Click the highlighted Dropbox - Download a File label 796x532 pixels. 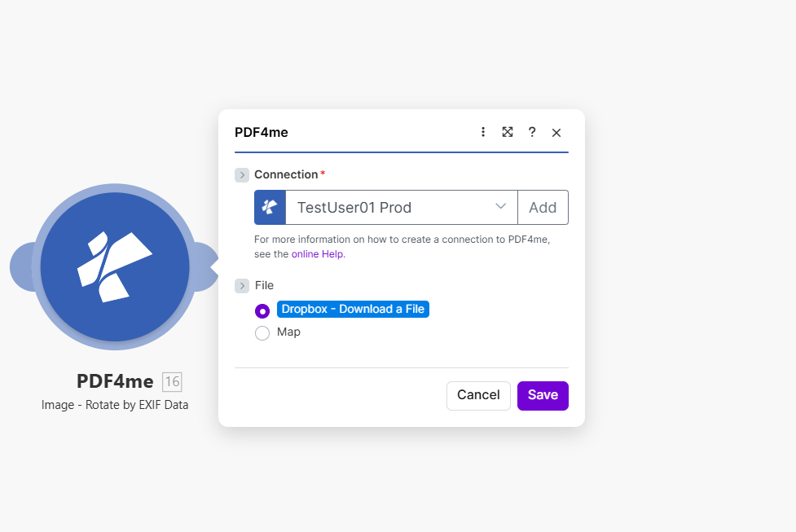[x=353, y=310]
